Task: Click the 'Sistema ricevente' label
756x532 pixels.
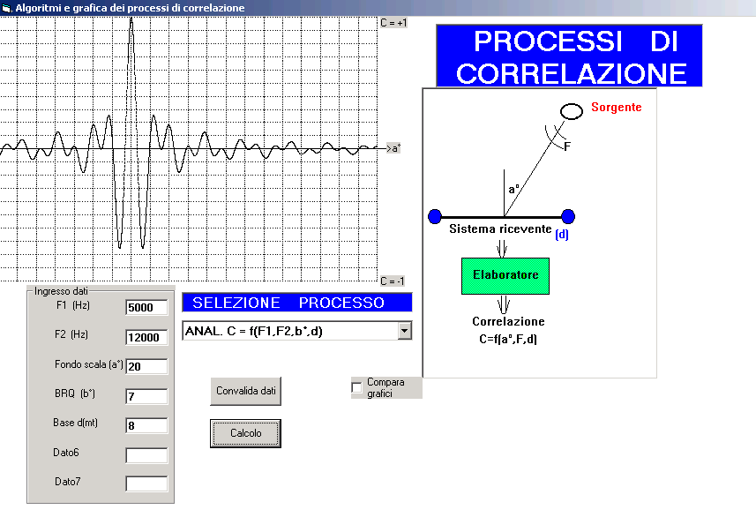Action: (500, 229)
